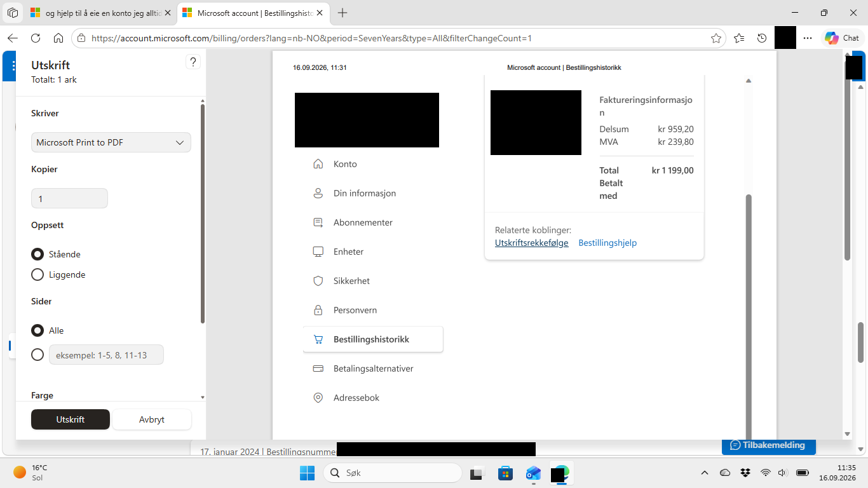Click the browser Back arrow

click(x=13, y=38)
